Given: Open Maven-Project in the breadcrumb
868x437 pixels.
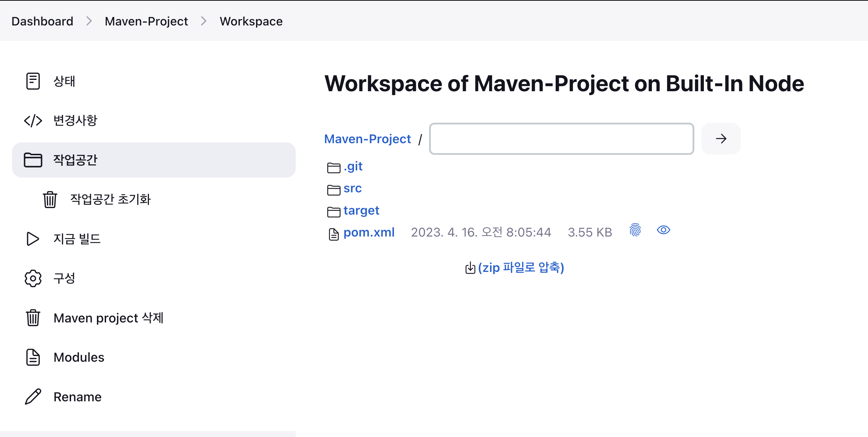Looking at the screenshot, I should [146, 21].
